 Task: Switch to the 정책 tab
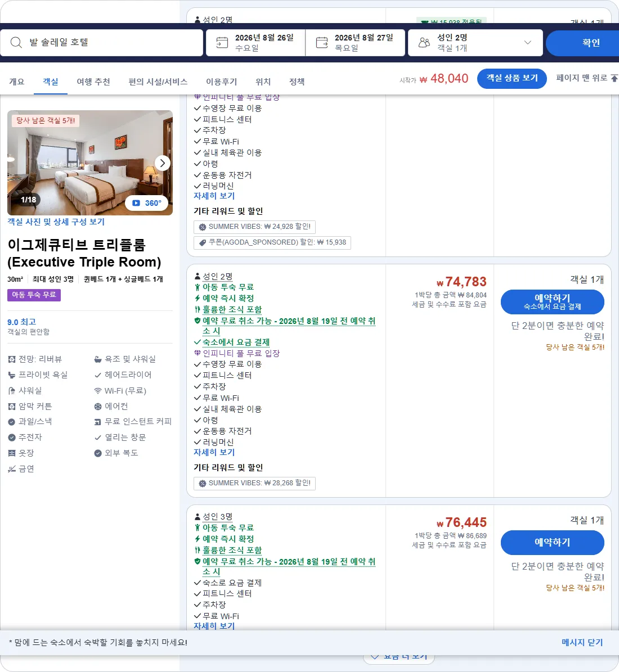point(297,82)
